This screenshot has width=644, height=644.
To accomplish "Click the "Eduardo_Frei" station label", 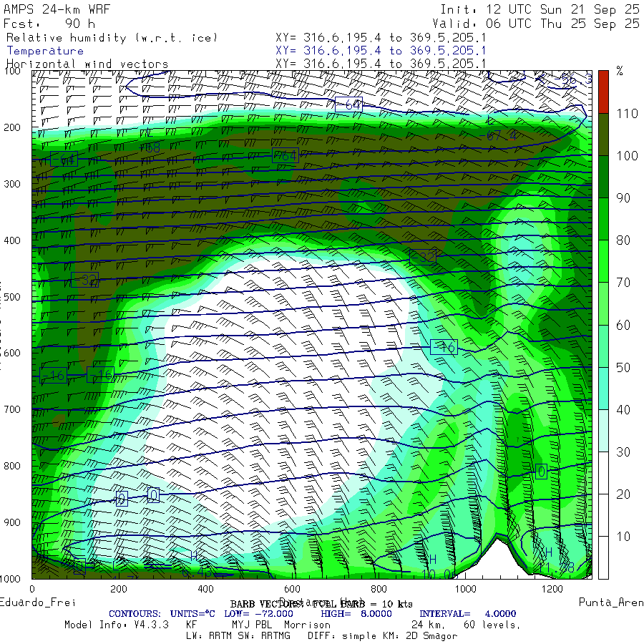I will click(37, 602).
